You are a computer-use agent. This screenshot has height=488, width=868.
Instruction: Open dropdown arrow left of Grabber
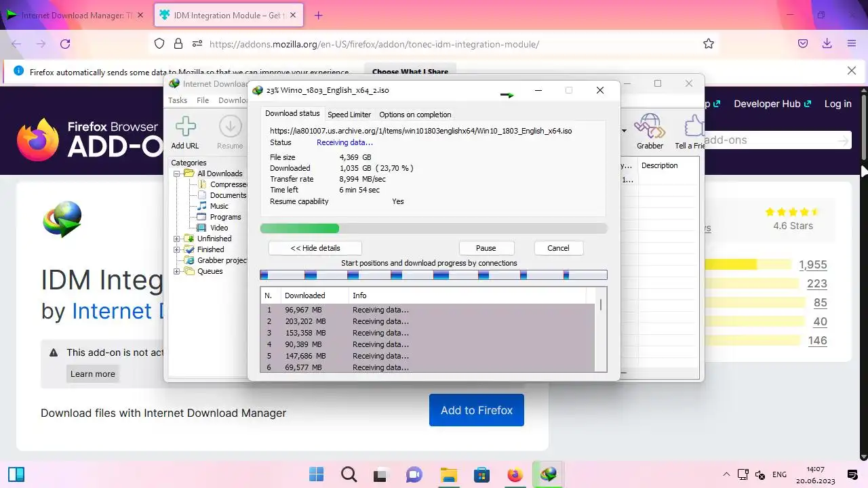[624, 130]
